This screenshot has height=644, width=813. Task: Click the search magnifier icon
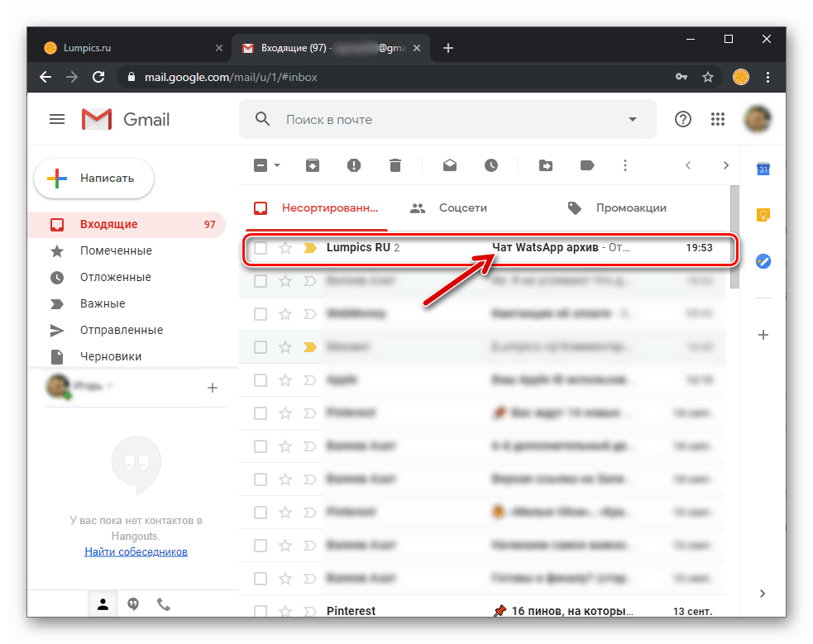click(263, 119)
